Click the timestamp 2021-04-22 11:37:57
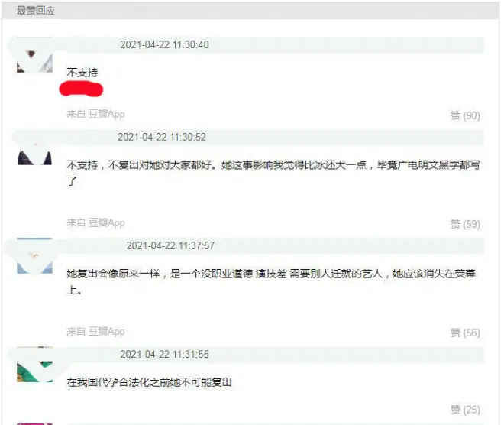The height and width of the screenshot is (425, 504). 170,246
